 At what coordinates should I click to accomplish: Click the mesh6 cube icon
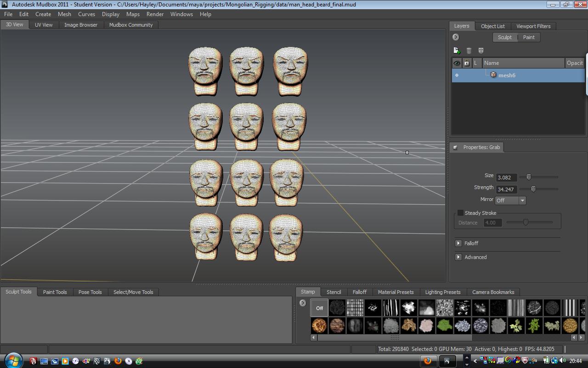tap(493, 75)
